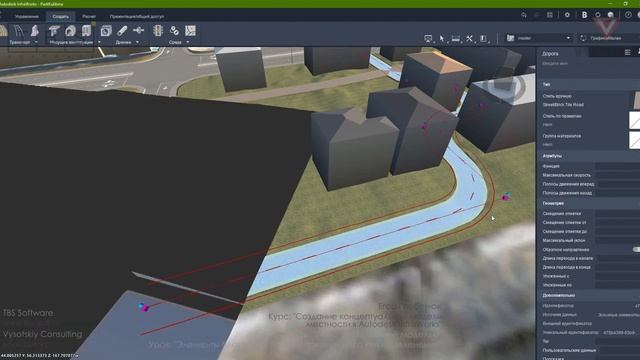Open the hamburger menu in Дорога panel
The height and width of the screenshot is (360, 640).
(x=628, y=52)
